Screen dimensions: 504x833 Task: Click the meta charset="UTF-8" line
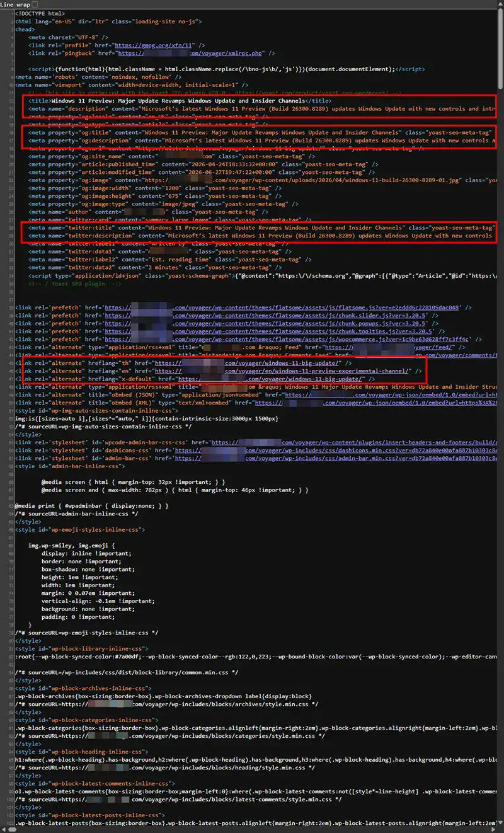click(x=68, y=38)
